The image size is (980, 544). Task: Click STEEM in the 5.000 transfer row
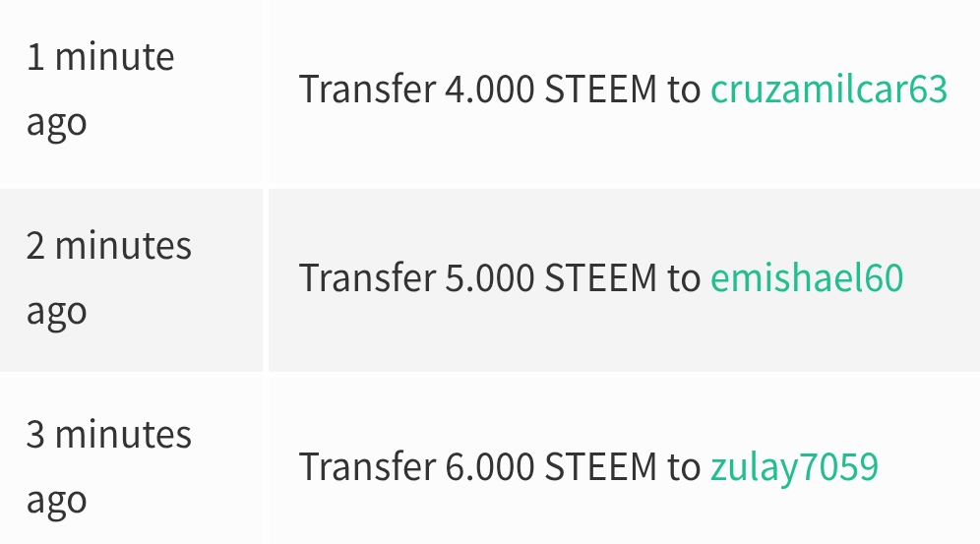[600, 277]
